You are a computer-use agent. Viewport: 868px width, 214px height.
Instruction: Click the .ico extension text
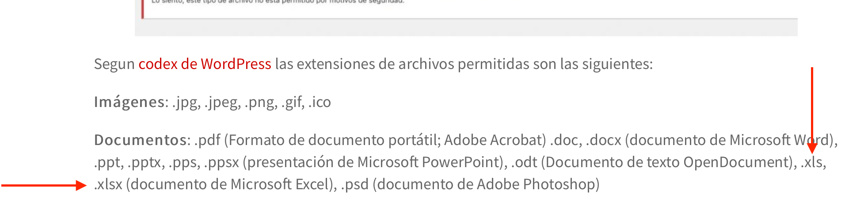pyautogui.click(x=320, y=102)
